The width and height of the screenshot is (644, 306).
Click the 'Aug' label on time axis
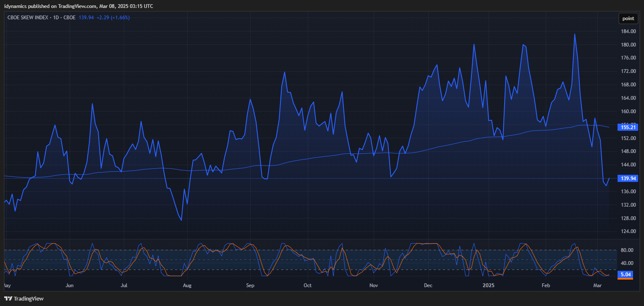[187, 286]
